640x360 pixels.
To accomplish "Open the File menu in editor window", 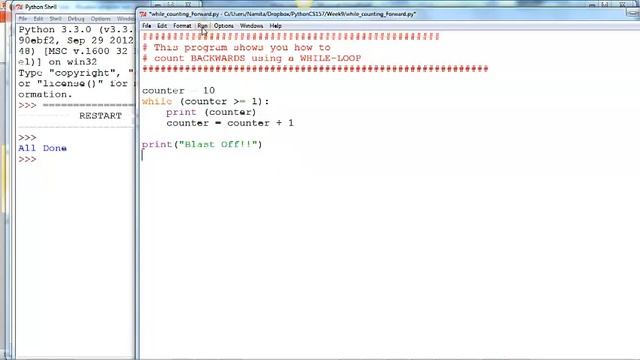I will pyautogui.click(x=147, y=26).
